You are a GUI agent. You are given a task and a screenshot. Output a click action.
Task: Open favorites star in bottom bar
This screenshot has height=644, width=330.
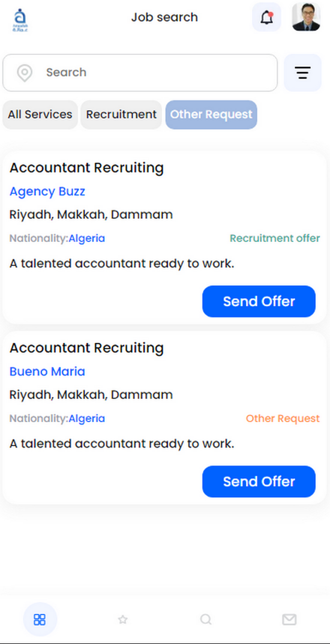pyautogui.click(x=122, y=619)
